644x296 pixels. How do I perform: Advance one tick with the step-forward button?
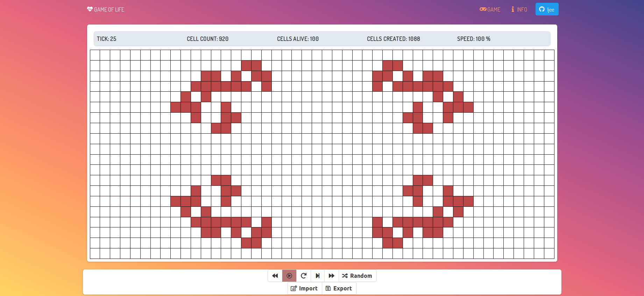click(x=318, y=276)
